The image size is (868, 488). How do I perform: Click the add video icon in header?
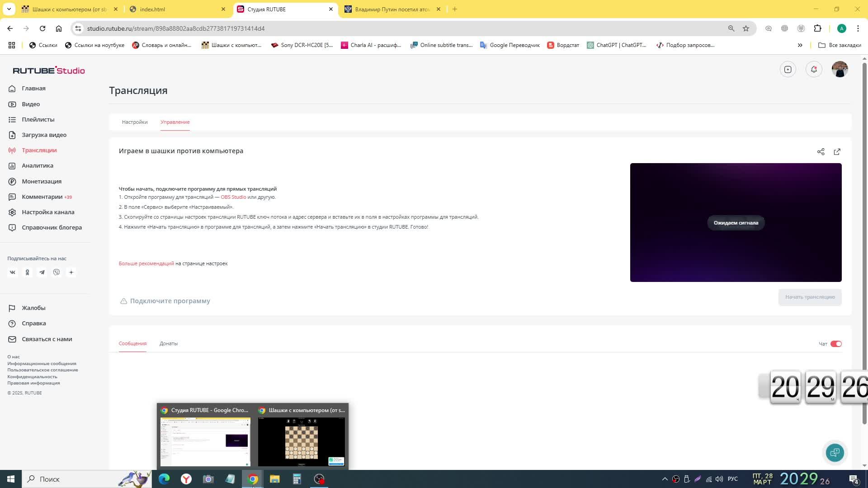(788, 69)
